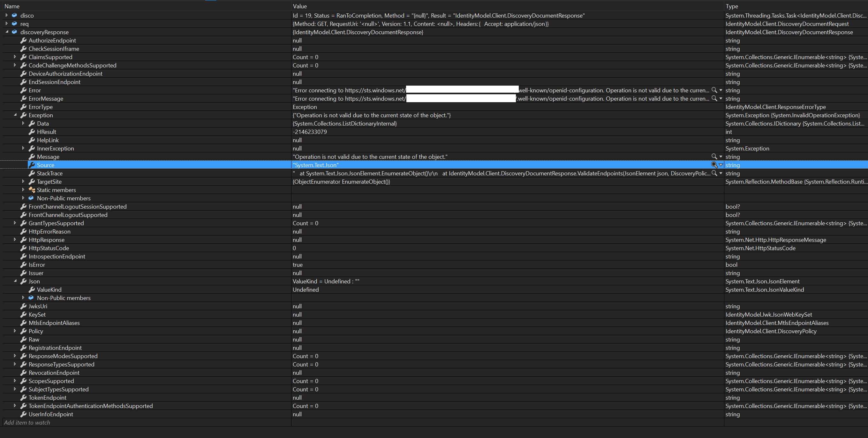Viewport: 868px width, 438px height.
Task: Click the cube icon beside disco variable
Action: (x=14, y=15)
